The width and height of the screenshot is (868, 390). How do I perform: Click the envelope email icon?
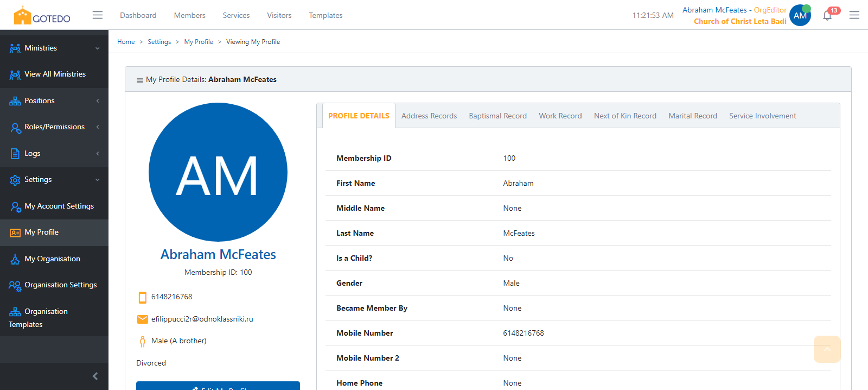point(143,319)
